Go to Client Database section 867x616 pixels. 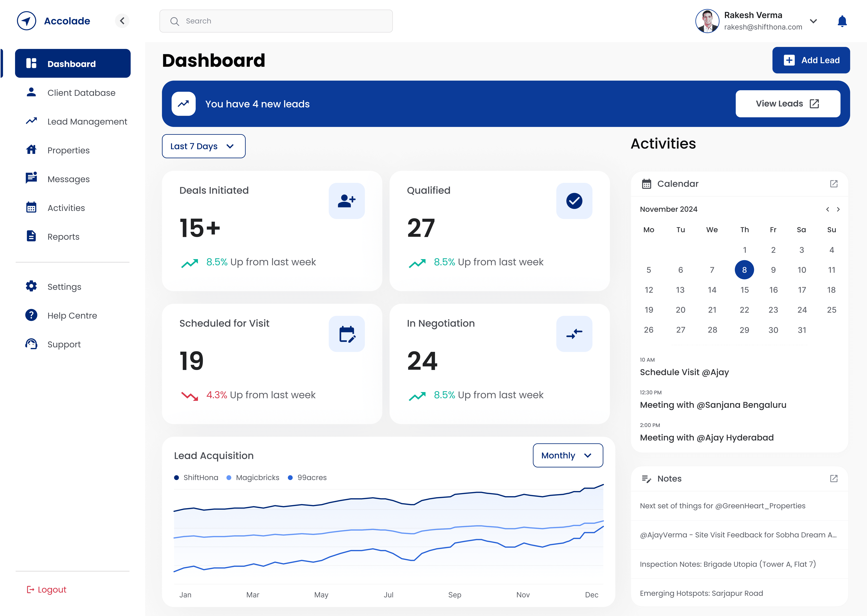pos(81,93)
